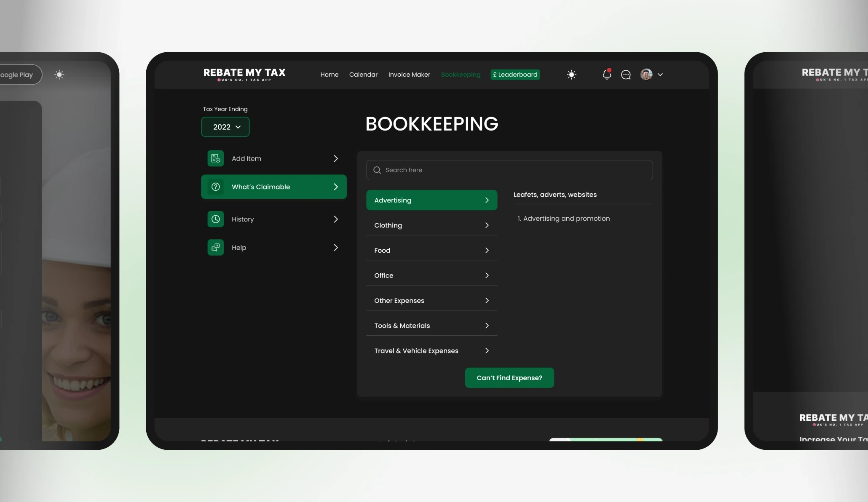Select the Tools & Materials category
The height and width of the screenshot is (502, 868).
point(431,326)
